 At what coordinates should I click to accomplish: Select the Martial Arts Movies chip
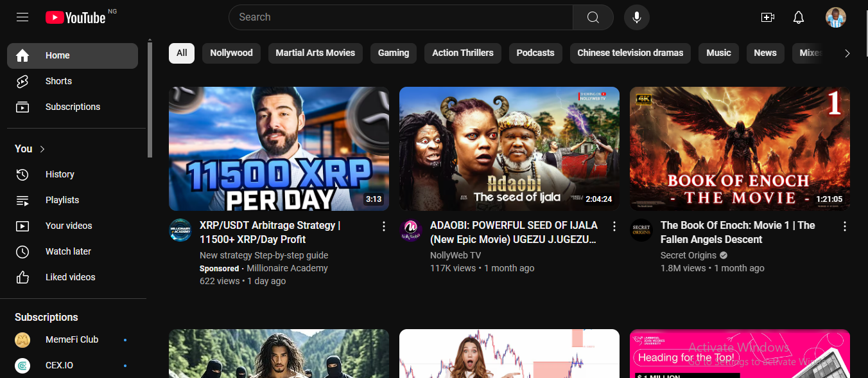click(315, 53)
